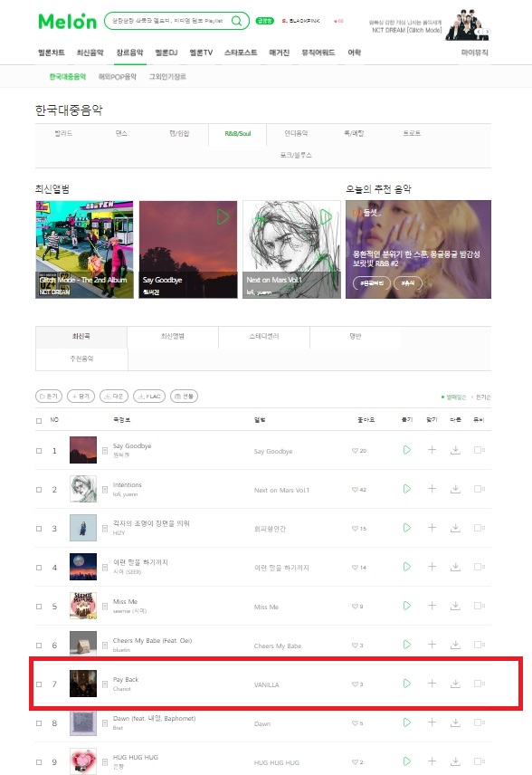Play Cheers My Babe track
Viewport: 532px width, 775px height.
point(406,645)
